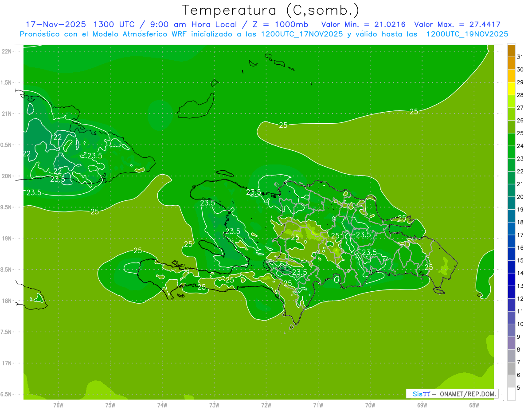532x411 pixels.
Task: Select the orange legend swatch above 31
Action: pyautogui.click(x=511, y=51)
